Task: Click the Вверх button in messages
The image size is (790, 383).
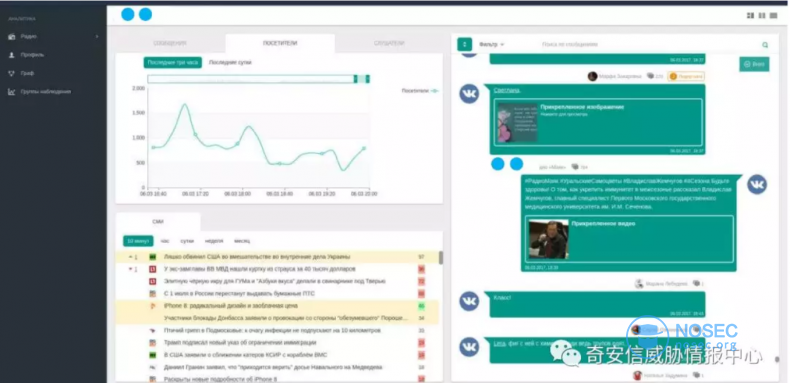Action: point(754,64)
